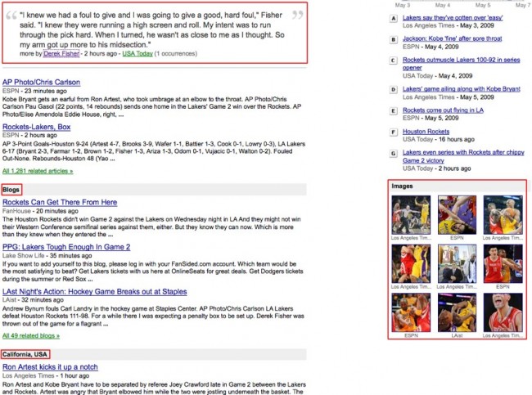Open Lakers' game ailing along with Kobe Bryant
Image resolution: width=532 pixels, height=395 pixels.
click(x=462, y=89)
